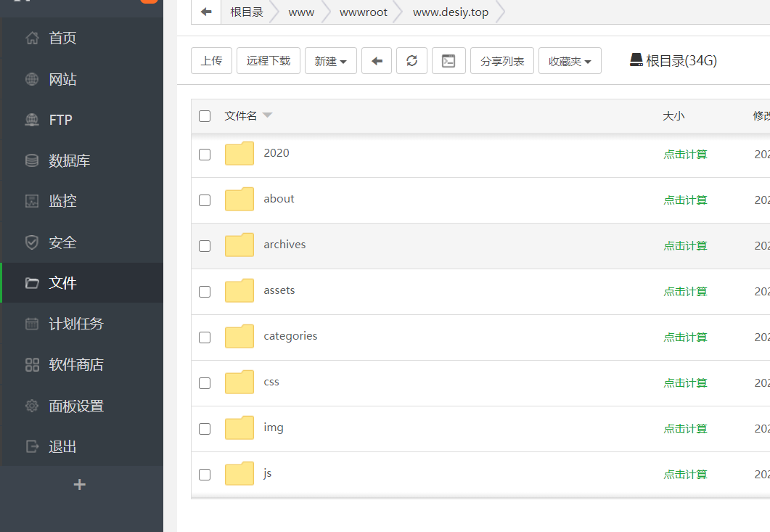This screenshot has height=532, width=770.
Task: Click the globe icon beside 网站
Action: click(x=32, y=79)
